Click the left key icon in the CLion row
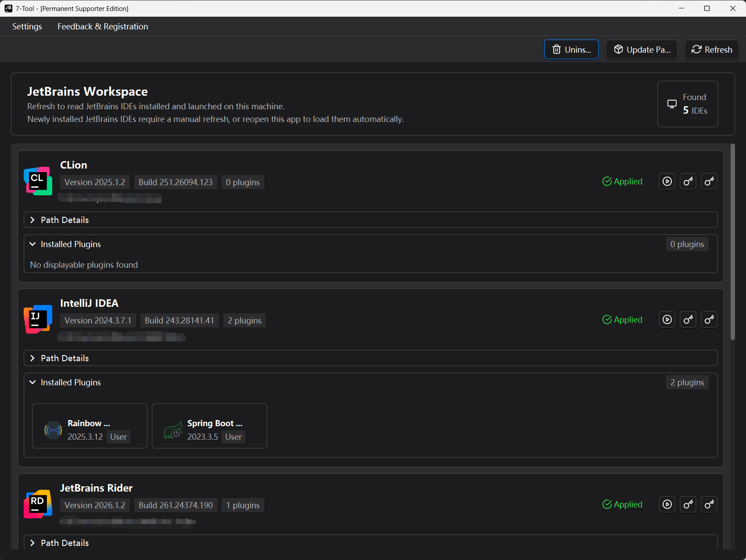This screenshot has height=560, width=746. [688, 181]
